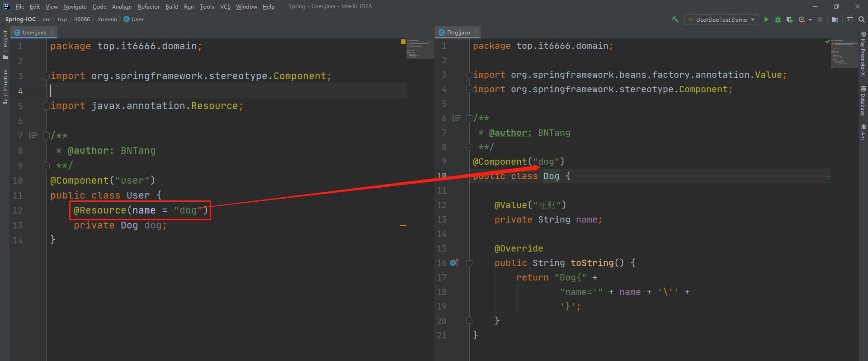Open the Navigate menu
The height and width of the screenshot is (361, 868).
75,6
